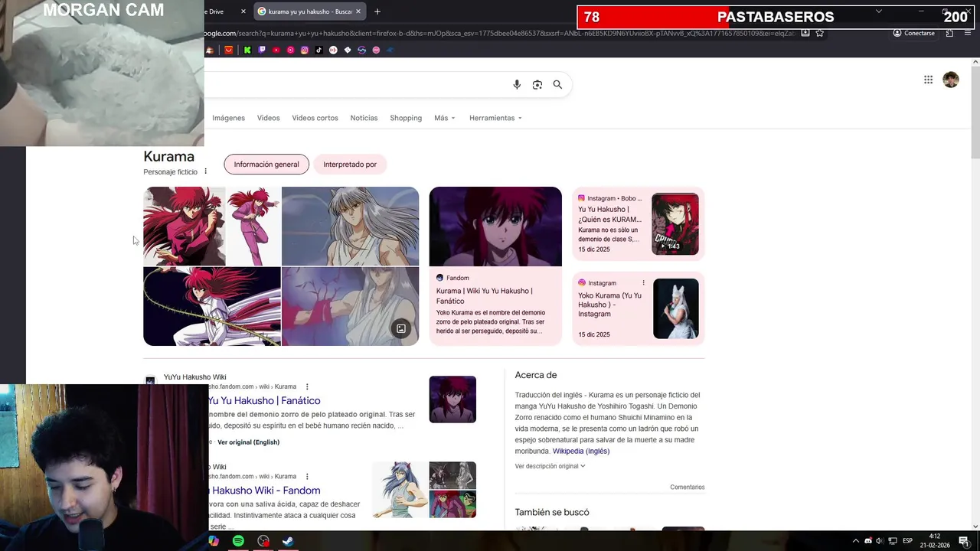Expand Ver descripción original
Image resolution: width=980 pixels, height=551 pixels.
coord(550,466)
